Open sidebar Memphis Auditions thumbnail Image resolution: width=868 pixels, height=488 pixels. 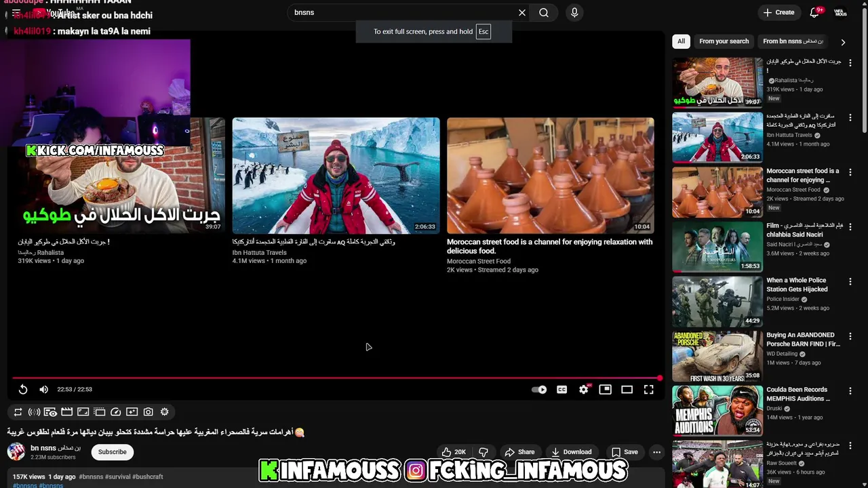click(717, 411)
